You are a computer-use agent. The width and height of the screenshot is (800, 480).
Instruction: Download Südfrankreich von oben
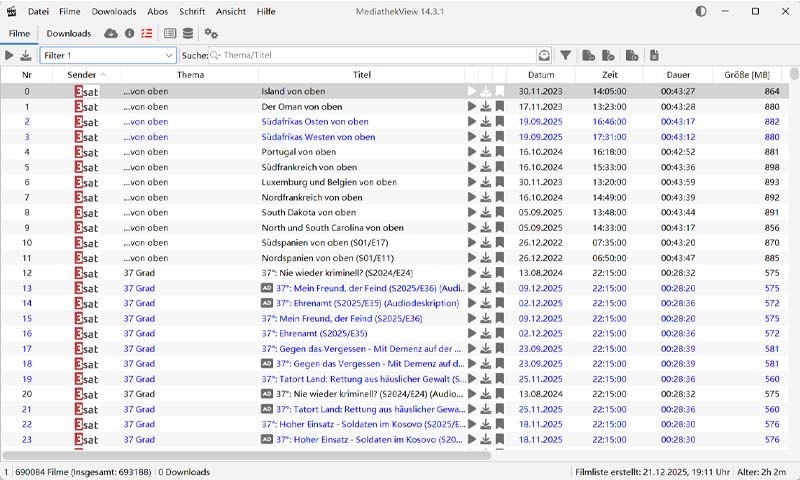coord(486,167)
